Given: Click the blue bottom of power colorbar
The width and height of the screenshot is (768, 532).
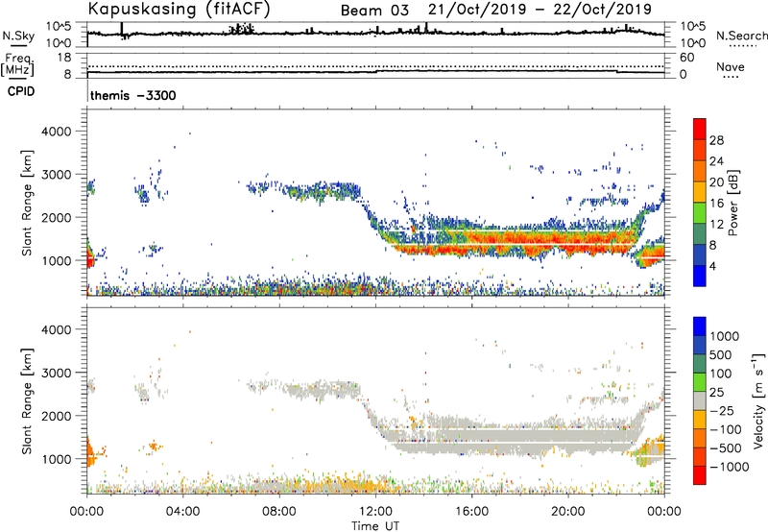Looking at the screenshot, I should coord(700,276).
